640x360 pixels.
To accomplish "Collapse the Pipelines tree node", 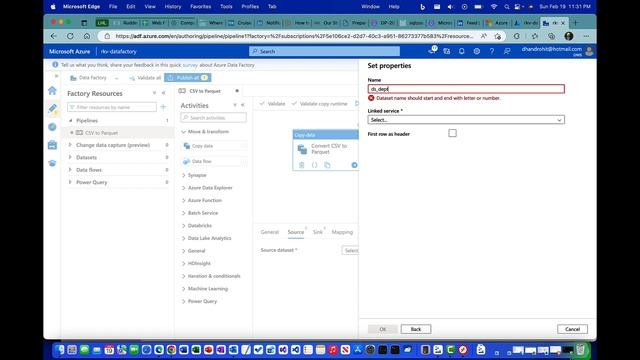I will (x=70, y=120).
